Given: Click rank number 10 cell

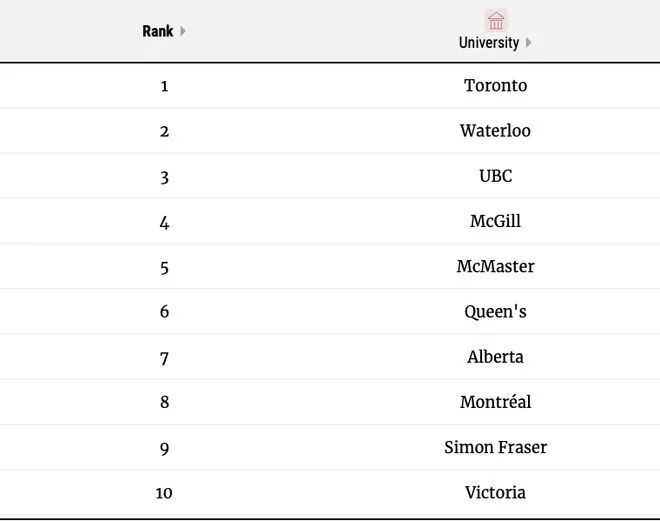Looking at the screenshot, I should tap(164, 493).
